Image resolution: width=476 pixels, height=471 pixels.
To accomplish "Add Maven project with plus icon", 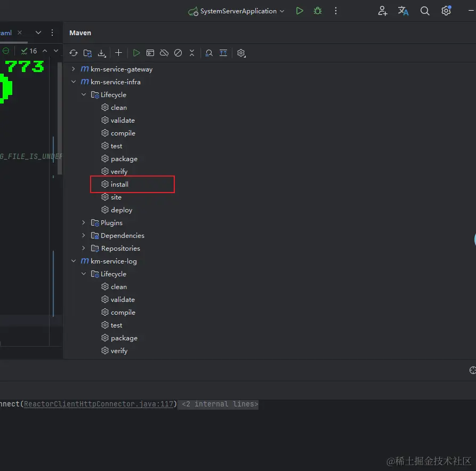I will (119, 53).
